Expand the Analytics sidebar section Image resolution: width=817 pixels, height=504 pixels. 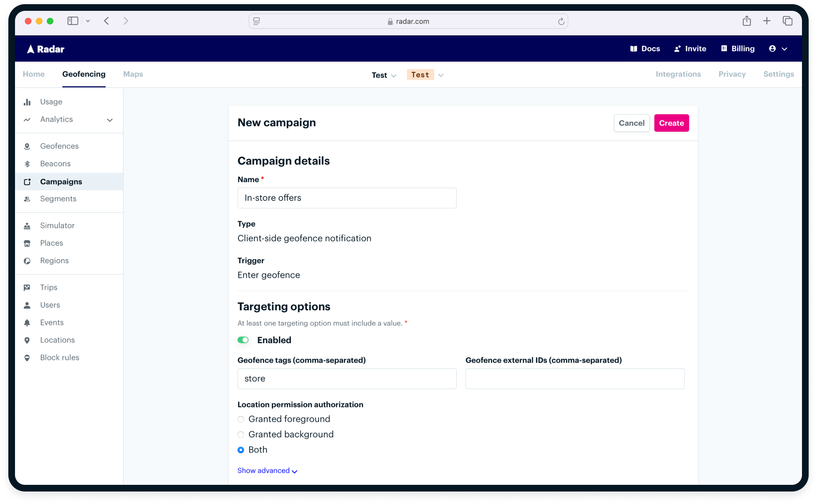tap(110, 120)
